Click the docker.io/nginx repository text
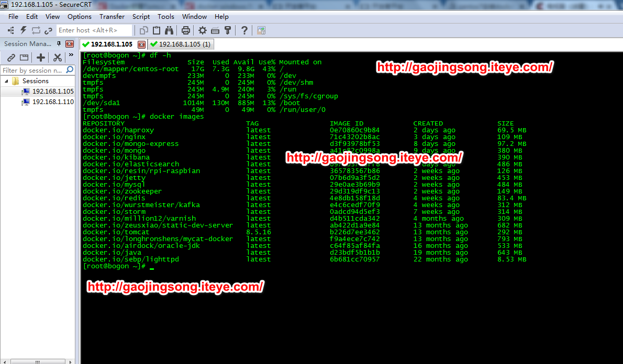This screenshot has width=623, height=364. (x=114, y=137)
